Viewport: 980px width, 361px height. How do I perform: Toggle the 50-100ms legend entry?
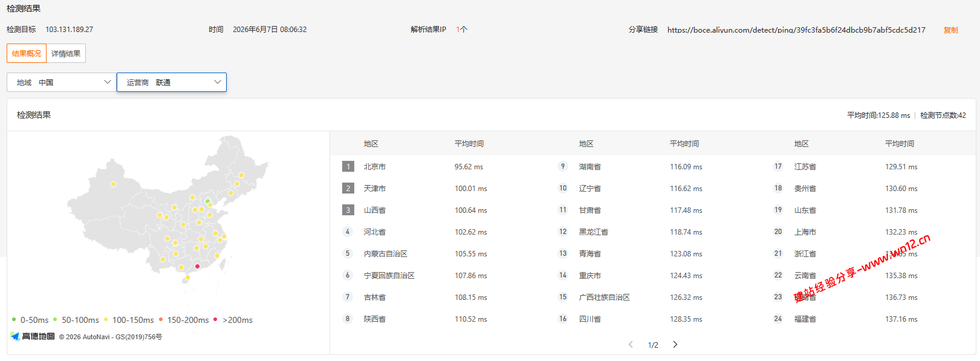point(76,320)
